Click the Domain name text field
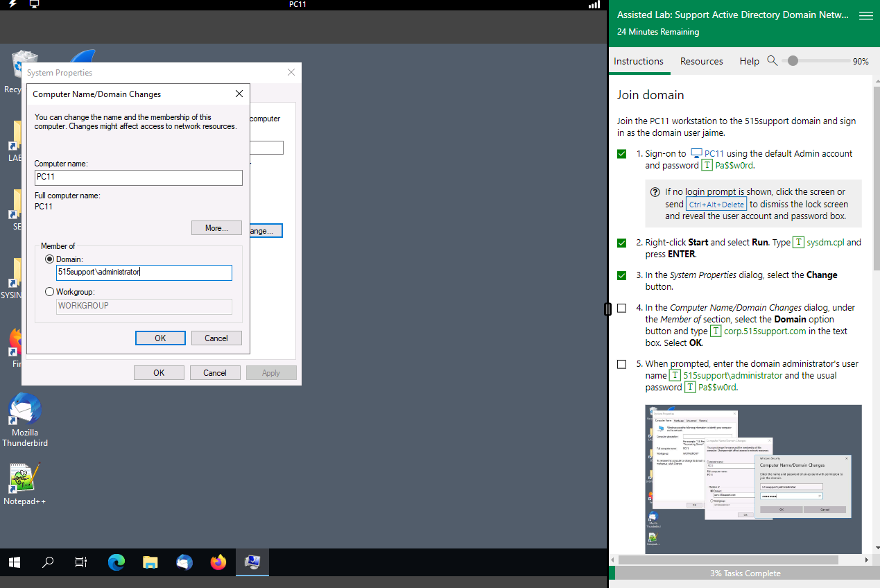The image size is (880, 588). click(x=144, y=273)
